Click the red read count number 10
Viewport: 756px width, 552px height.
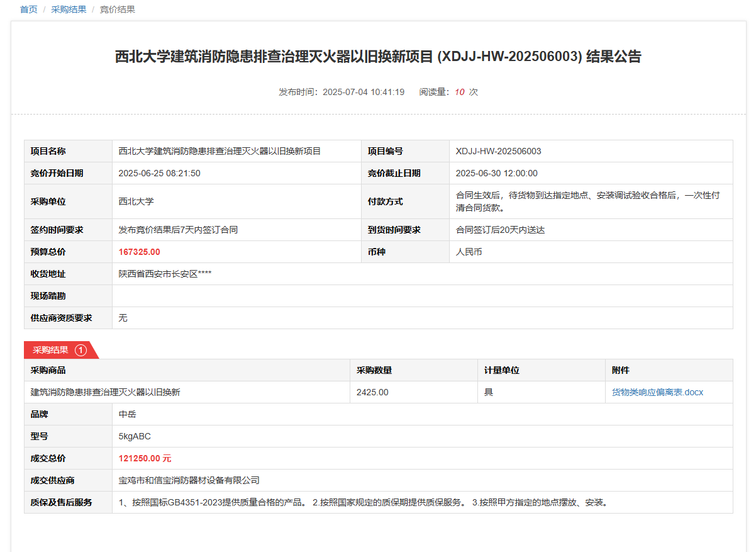point(459,92)
